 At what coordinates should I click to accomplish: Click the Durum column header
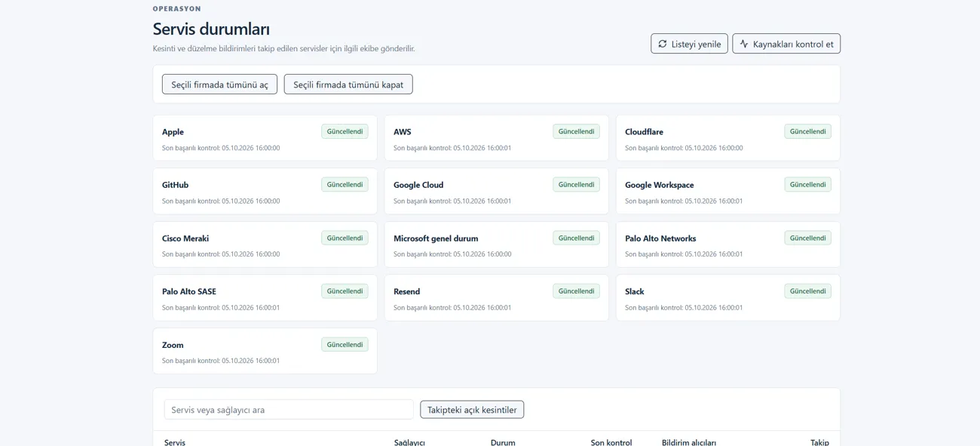tap(503, 442)
